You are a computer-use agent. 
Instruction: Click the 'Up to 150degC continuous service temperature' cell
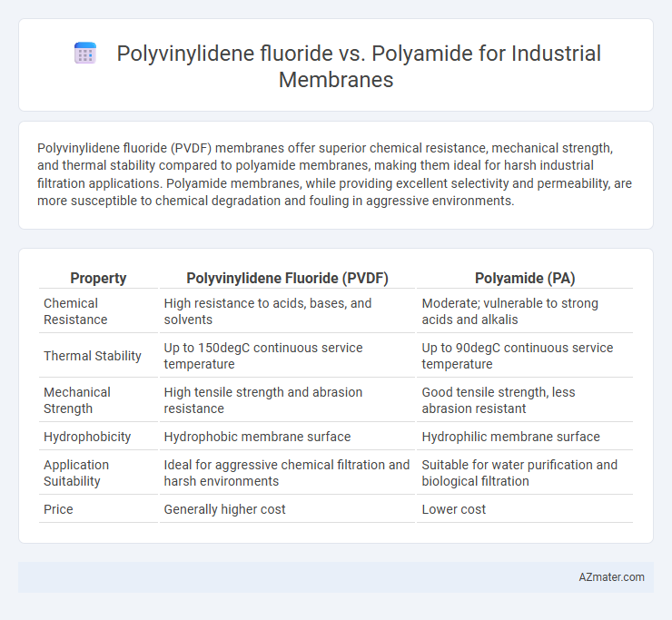point(287,356)
